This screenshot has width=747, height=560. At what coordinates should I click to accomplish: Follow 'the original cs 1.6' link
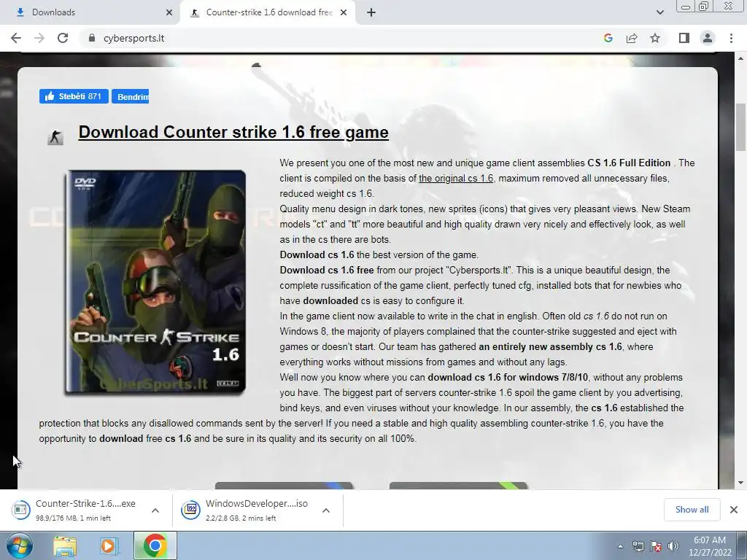[456, 178]
